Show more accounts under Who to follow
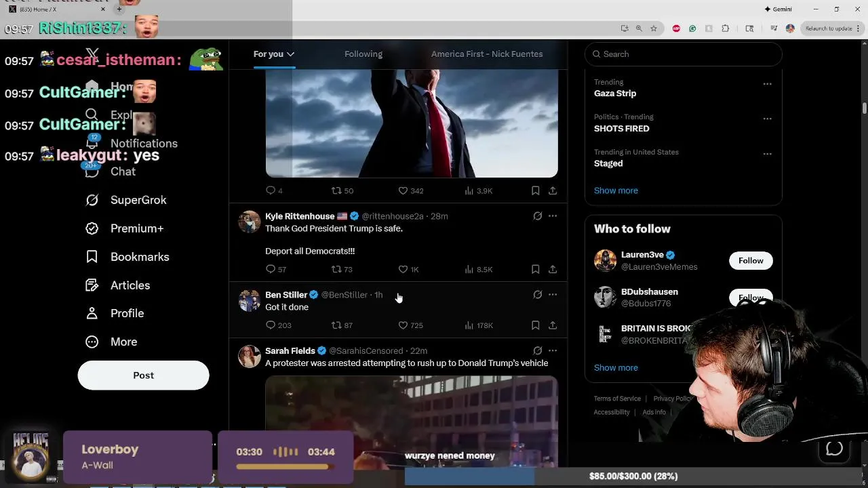The height and width of the screenshot is (488, 868). coord(616,367)
